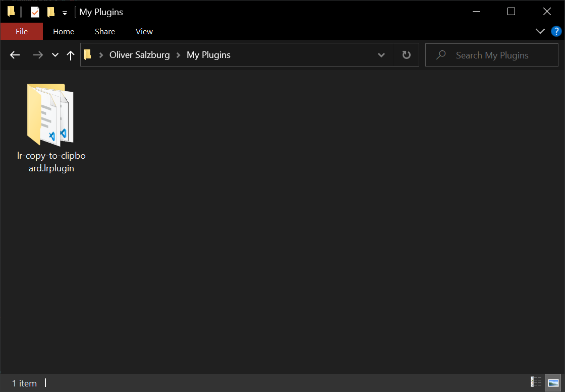Close the My Plugins window
The width and height of the screenshot is (565, 392).
click(x=547, y=12)
